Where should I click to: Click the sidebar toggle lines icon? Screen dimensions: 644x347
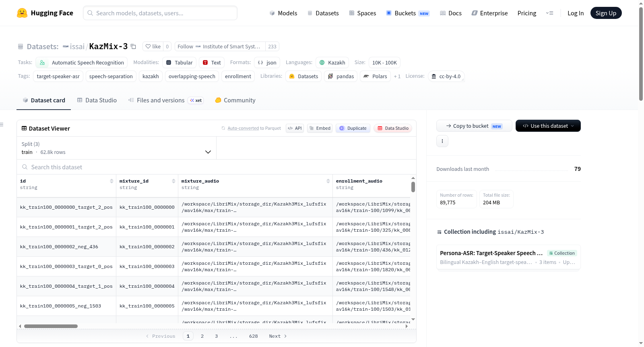pyautogui.click(x=2, y=125)
